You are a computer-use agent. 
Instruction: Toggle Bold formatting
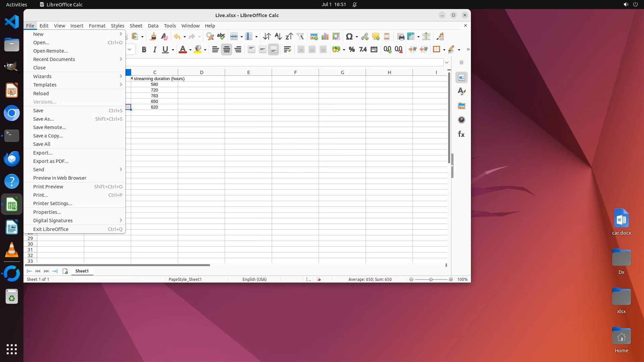[x=144, y=50]
